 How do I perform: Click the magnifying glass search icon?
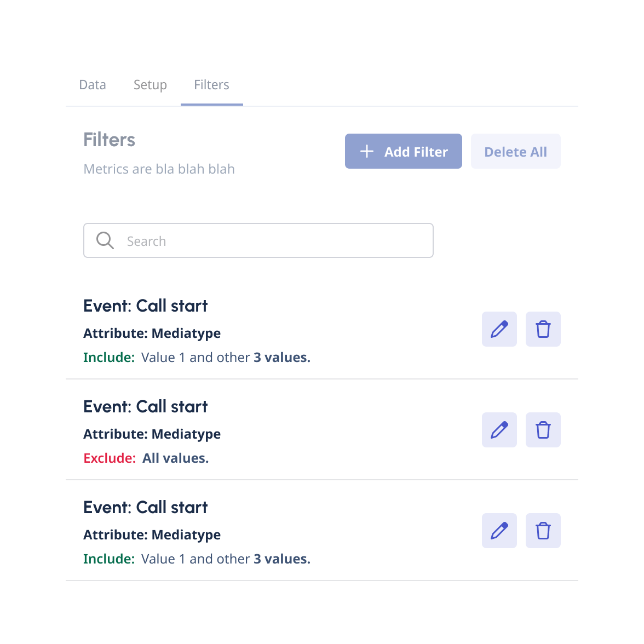pyautogui.click(x=105, y=240)
